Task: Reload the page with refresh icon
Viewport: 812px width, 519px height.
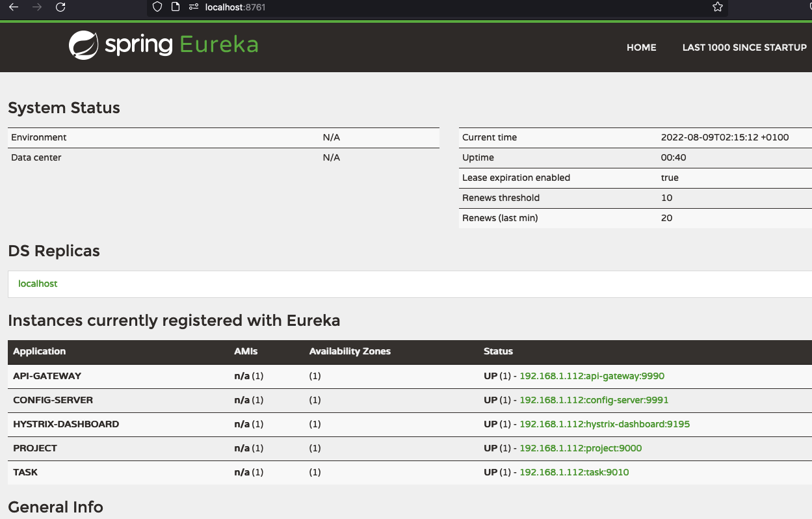Action: click(x=60, y=7)
